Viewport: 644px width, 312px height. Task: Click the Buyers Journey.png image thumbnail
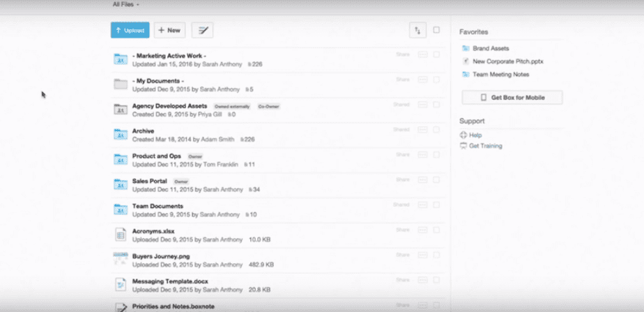(x=121, y=260)
